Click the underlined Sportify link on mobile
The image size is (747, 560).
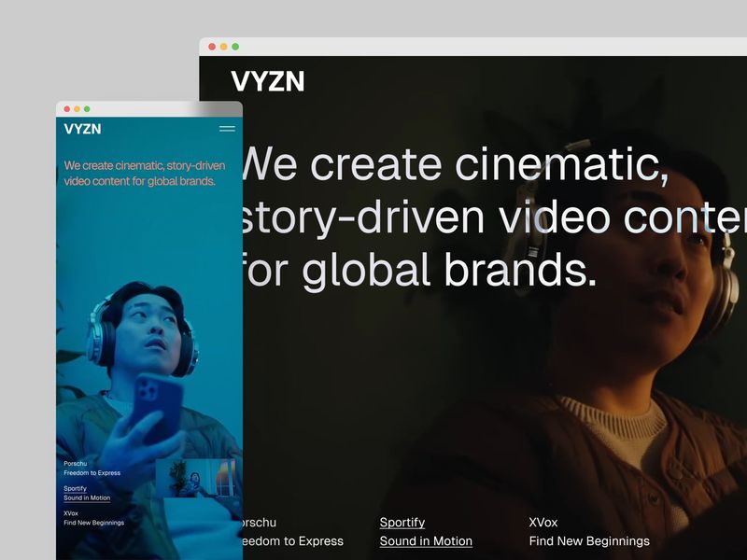click(76, 489)
